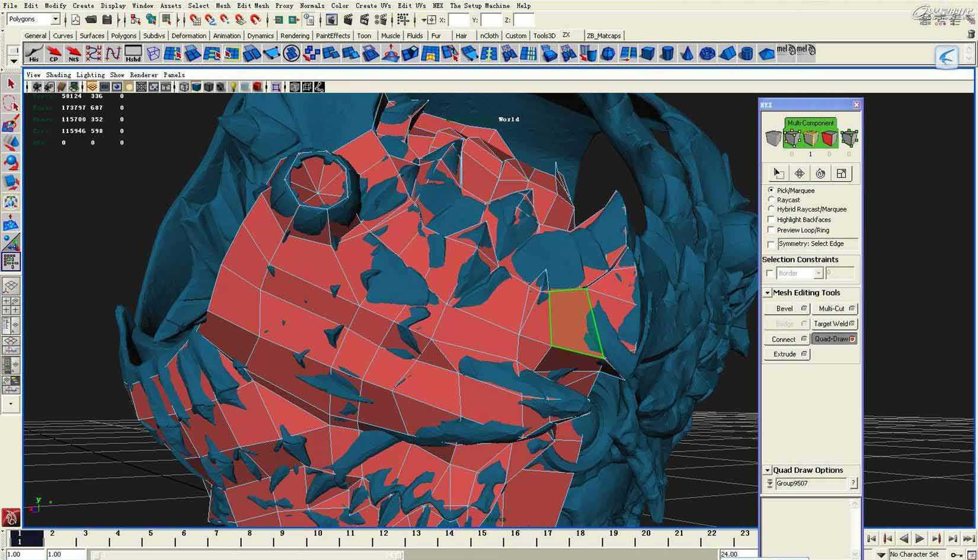Select the red face component cube icon
Screen dimensions: 978x560
[829, 139]
